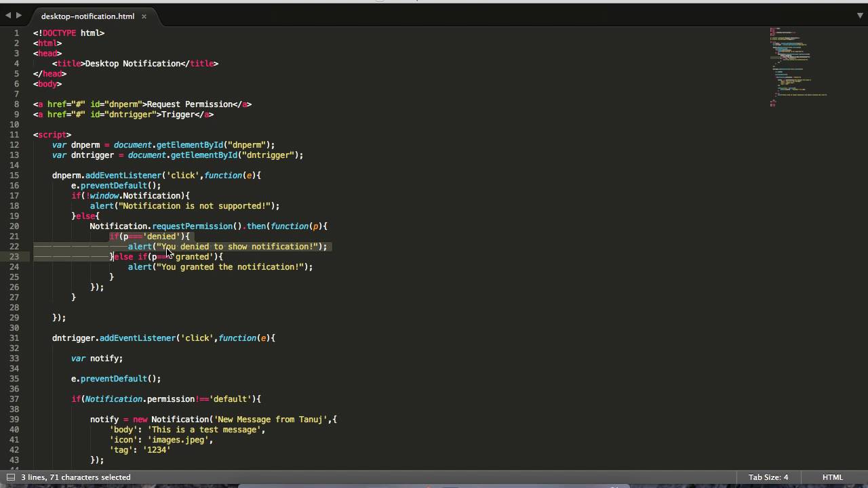Viewport: 868px width, 488px height.
Task: Click 'New Message from Tanuj' string
Action: pyautogui.click(x=270, y=420)
